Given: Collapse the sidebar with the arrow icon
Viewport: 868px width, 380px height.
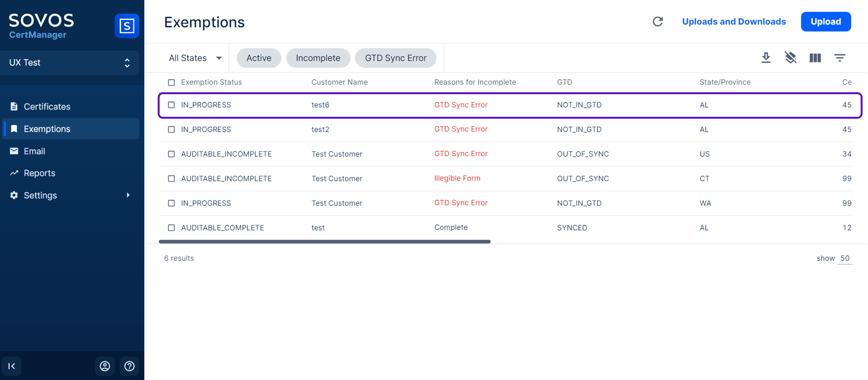Looking at the screenshot, I should tap(12, 366).
